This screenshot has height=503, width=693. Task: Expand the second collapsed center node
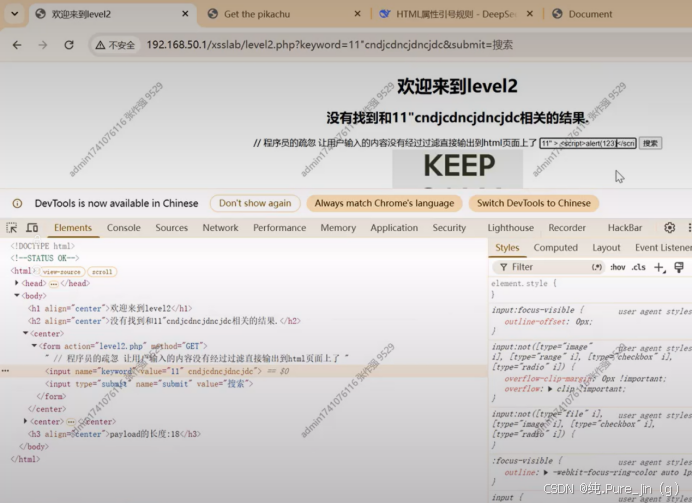(25, 421)
